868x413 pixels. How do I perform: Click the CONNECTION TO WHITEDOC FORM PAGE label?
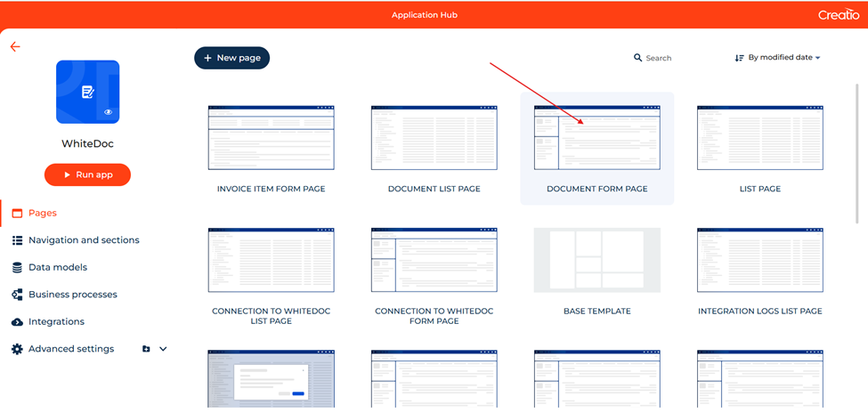[x=434, y=316]
